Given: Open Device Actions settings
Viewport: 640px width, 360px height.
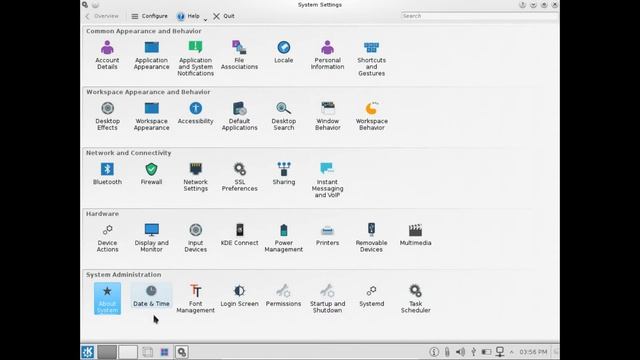Looking at the screenshot, I should (x=107, y=238).
